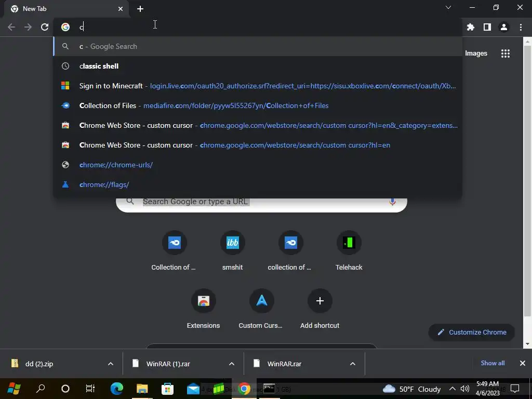Click Customize Chrome button
Image resolution: width=532 pixels, height=399 pixels.
click(x=472, y=332)
